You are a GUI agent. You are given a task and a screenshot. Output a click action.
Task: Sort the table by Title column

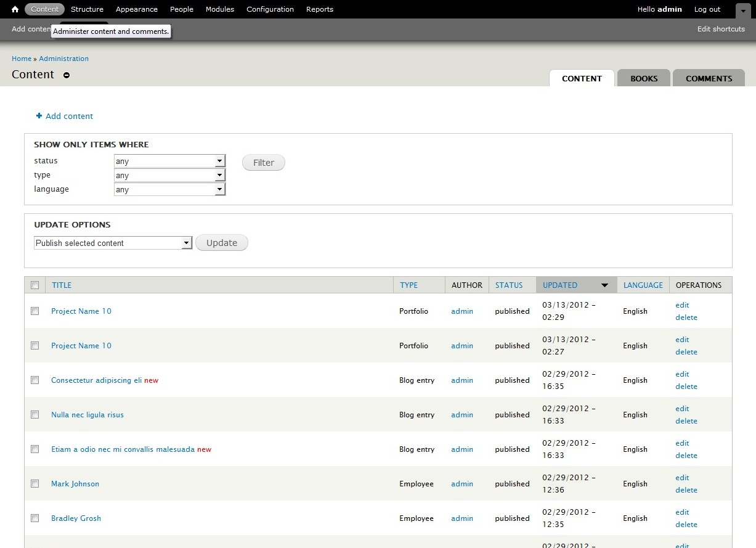pyautogui.click(x=62, y=285)
